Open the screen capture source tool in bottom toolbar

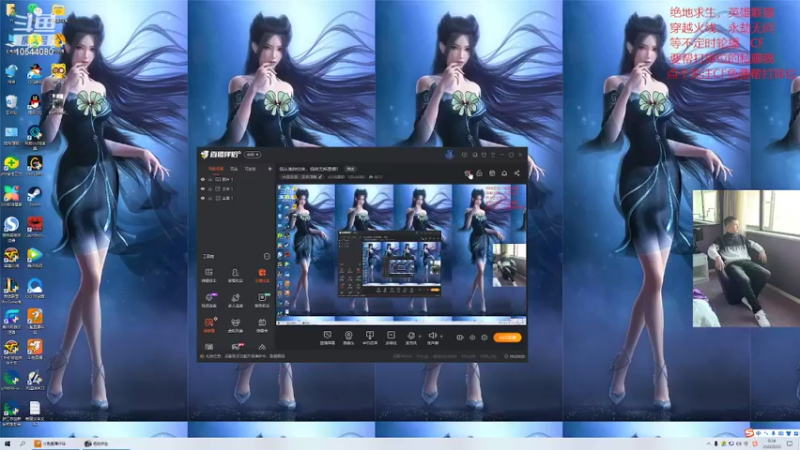tap(327, 337)
